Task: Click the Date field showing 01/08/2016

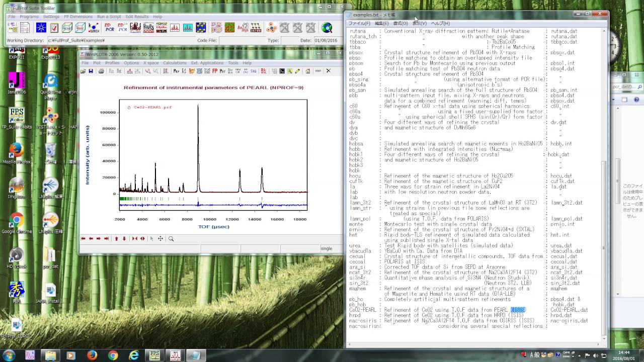Action: click(x=328, y=40)
